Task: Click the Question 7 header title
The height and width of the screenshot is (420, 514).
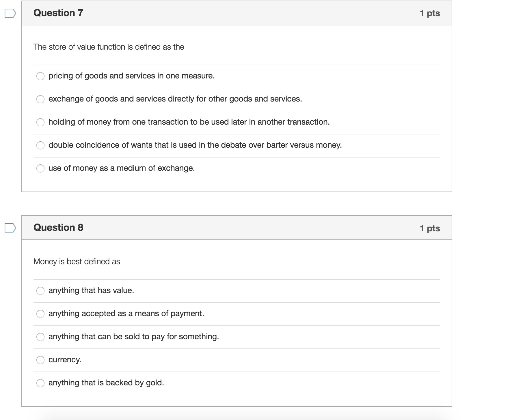Action: pos(58,13)
